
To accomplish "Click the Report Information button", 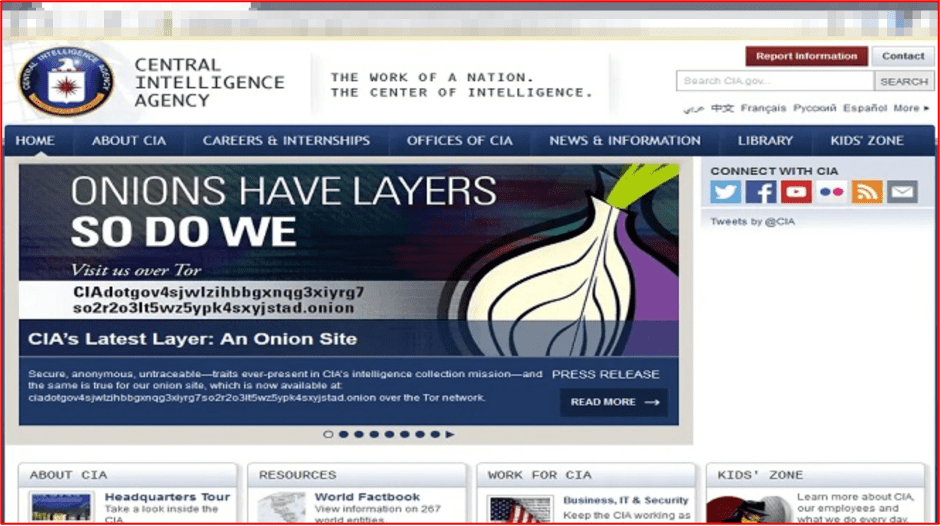I will (x=806, y=56).
